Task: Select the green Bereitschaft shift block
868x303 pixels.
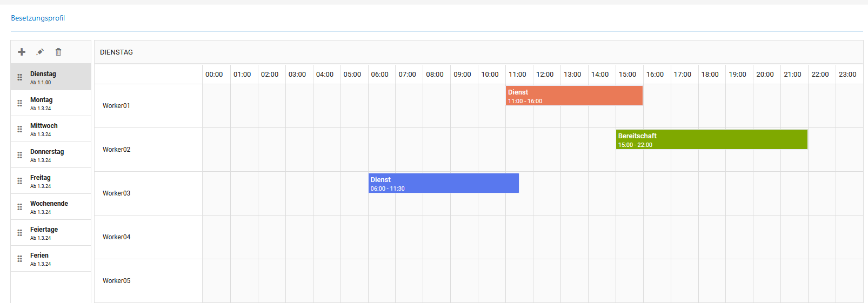Action: tap(711, 139)
